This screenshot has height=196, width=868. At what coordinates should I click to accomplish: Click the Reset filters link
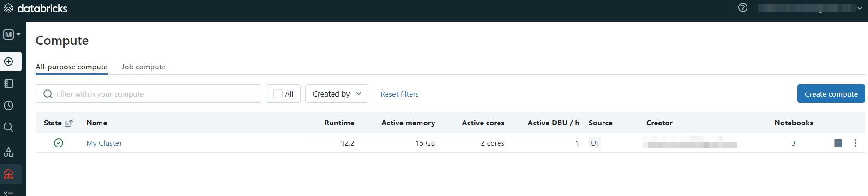click(399, 94)
